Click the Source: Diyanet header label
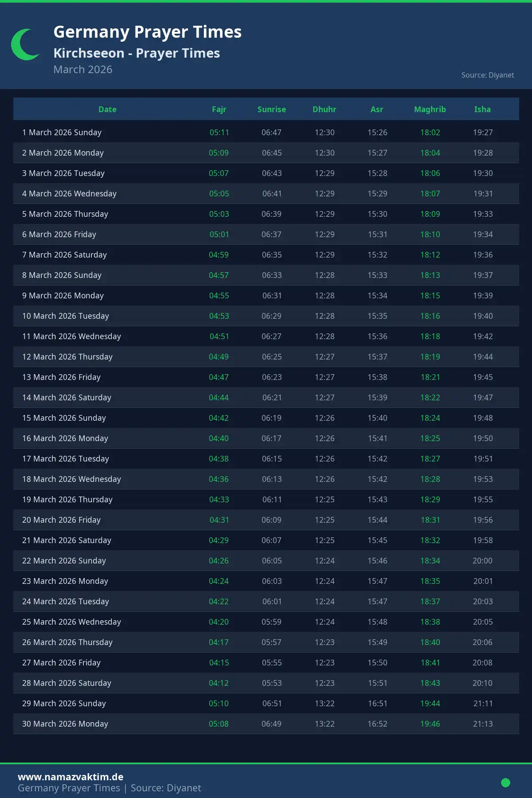 click(x=487, y=75)
